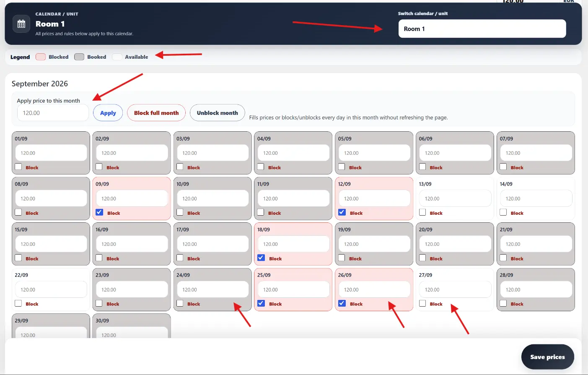Tick the Block checkbox for 06/09
588x375 pixels.
click(x=422, y=167)
